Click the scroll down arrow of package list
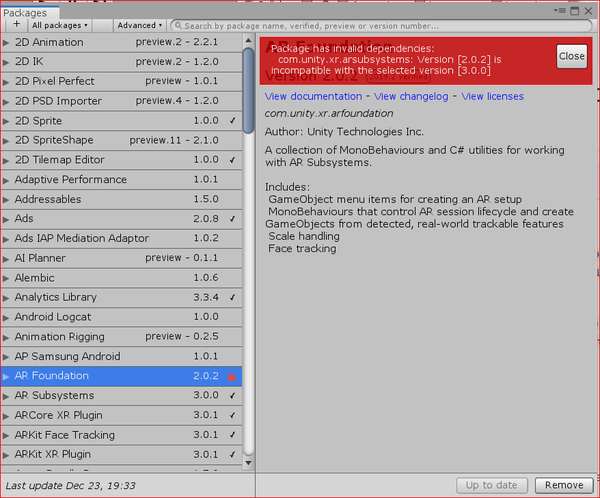 tap(248, 463)
